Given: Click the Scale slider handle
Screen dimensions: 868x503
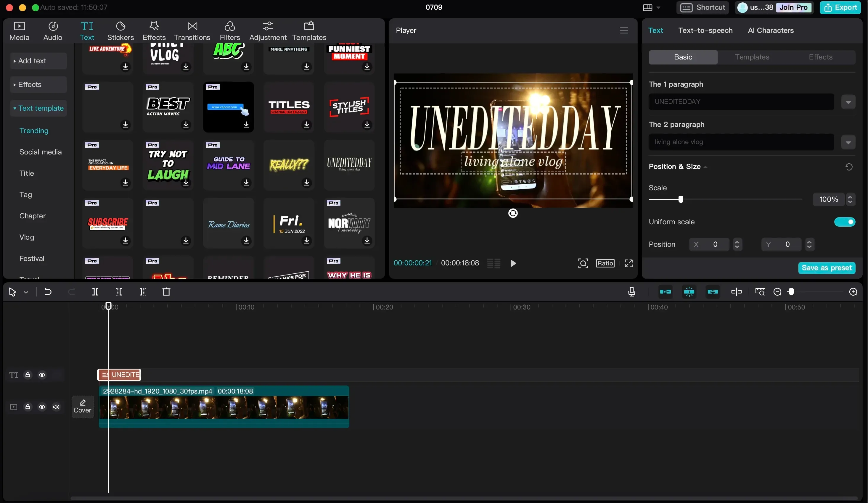Looking at the screenshot, I should [x=681, y=199].
